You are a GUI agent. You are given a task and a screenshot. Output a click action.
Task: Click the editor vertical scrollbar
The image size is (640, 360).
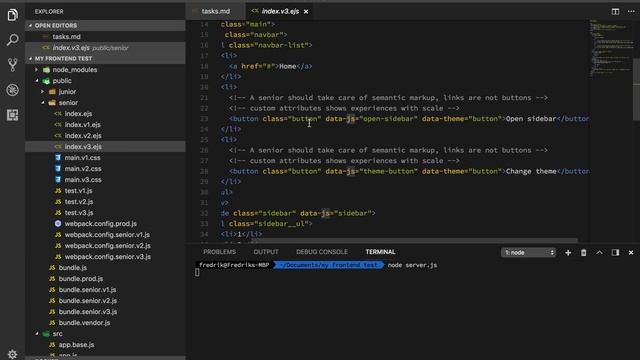click(636, 90)
